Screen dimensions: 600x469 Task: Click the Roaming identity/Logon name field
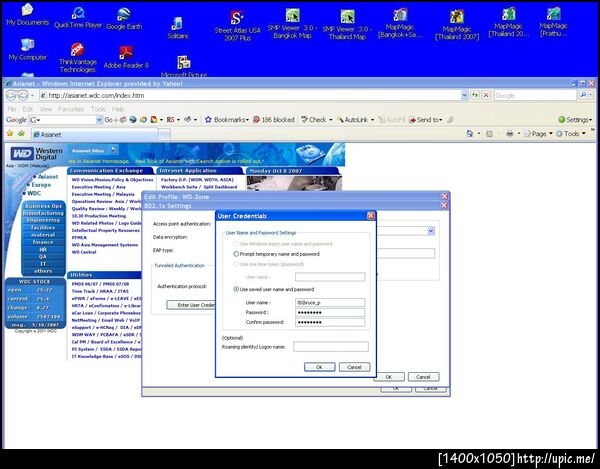[x=331, y=347]
